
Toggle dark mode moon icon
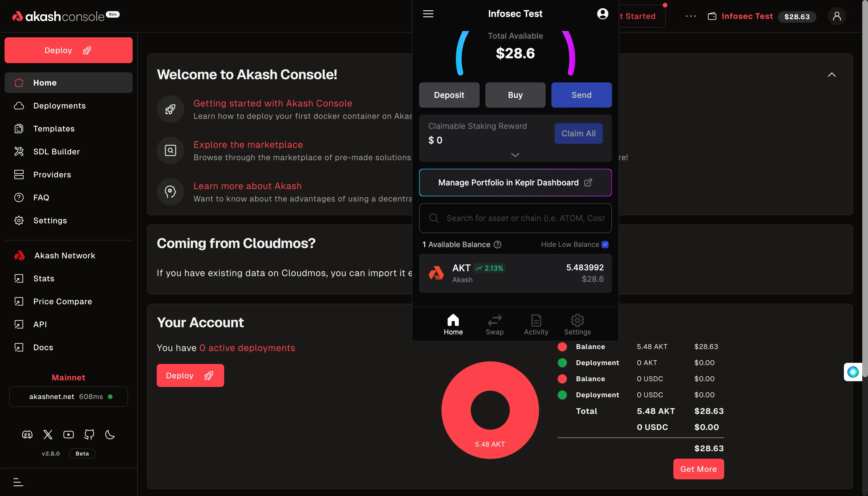coord(110,434)
